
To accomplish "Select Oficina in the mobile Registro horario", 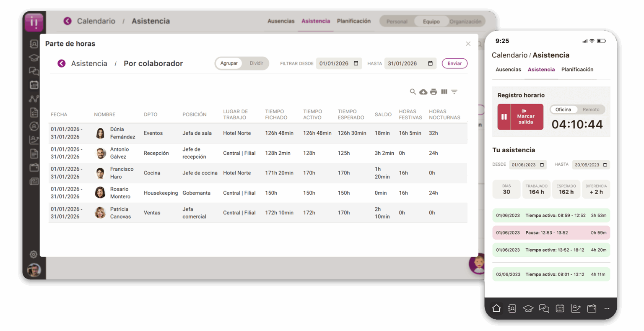I will (x=563, y=109).
